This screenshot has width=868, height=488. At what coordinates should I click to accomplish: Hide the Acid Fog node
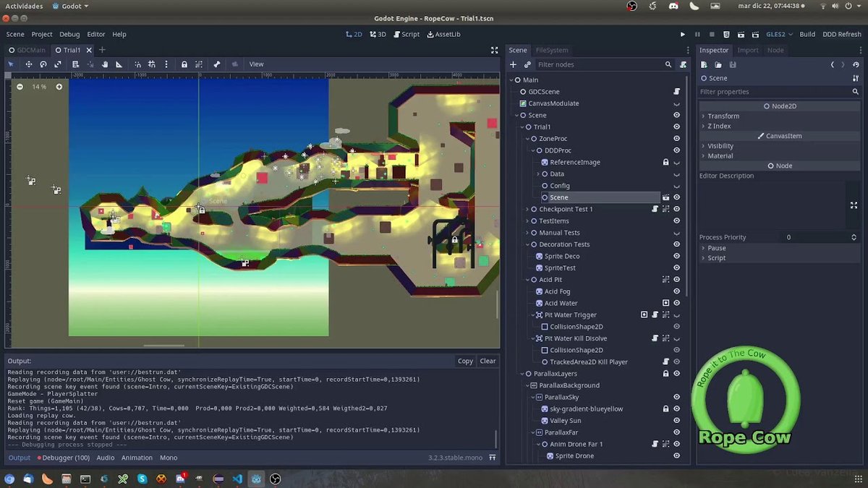point(676,291)
